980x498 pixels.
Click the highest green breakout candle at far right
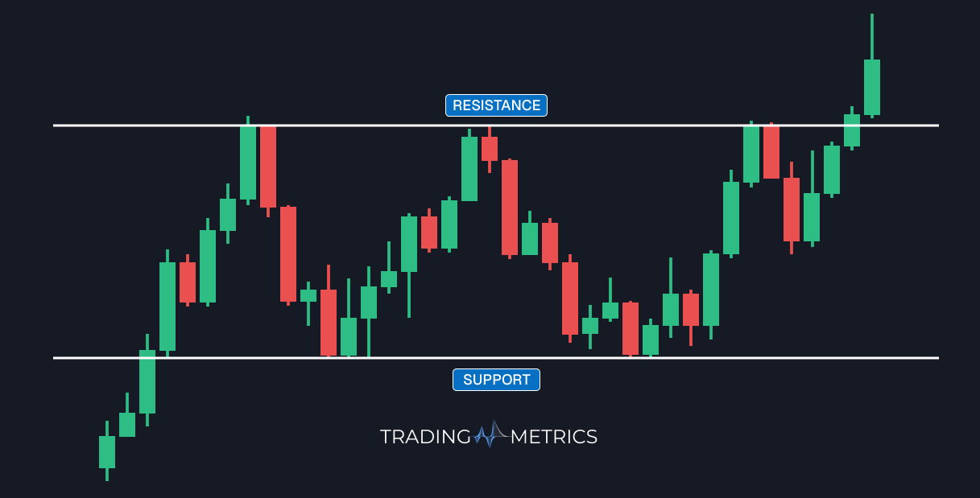coord(872,87)
